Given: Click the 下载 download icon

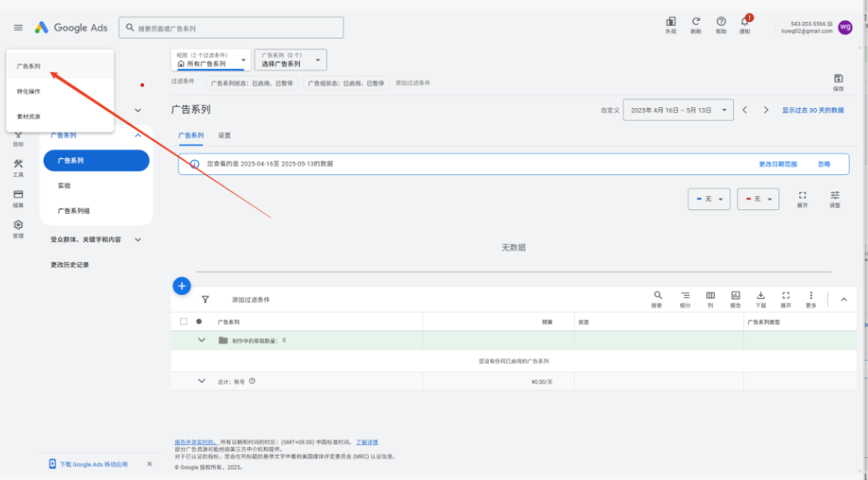Looking at the screenshot, I should coord(761,299).
